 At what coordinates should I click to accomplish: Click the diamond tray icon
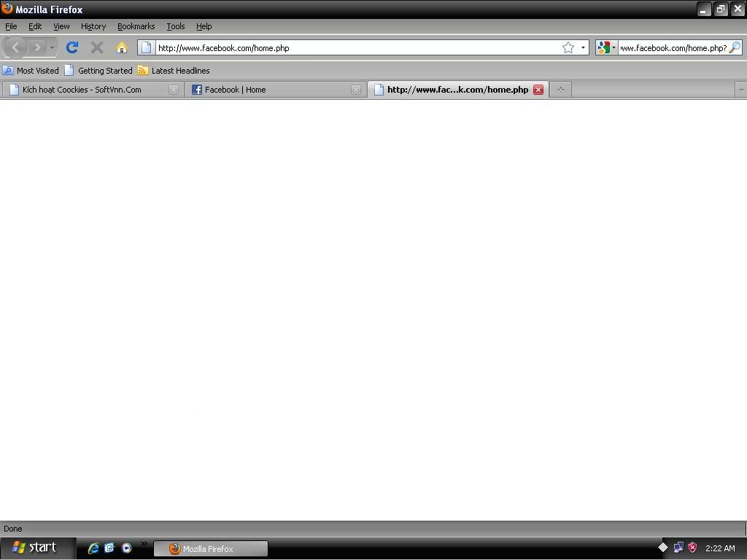[663, 548]
